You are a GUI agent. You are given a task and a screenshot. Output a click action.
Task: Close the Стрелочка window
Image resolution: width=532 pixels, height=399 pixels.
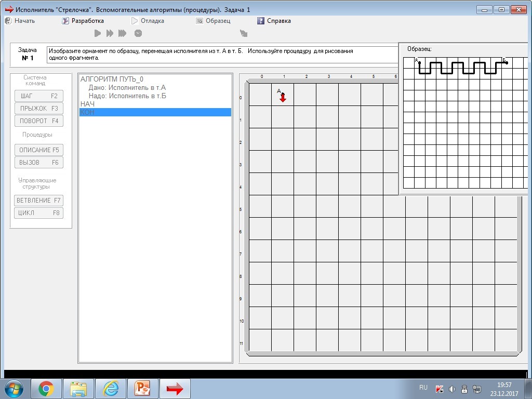(x=518, y=10)
